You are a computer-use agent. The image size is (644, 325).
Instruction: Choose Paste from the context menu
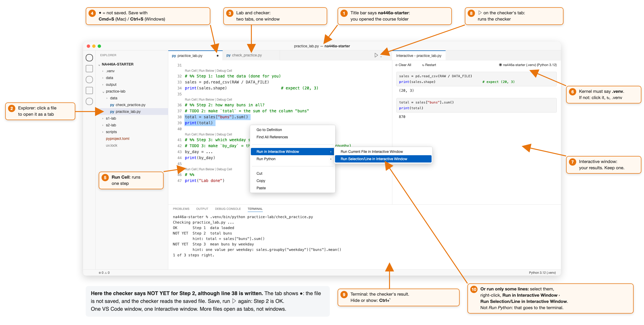(292, 188)
